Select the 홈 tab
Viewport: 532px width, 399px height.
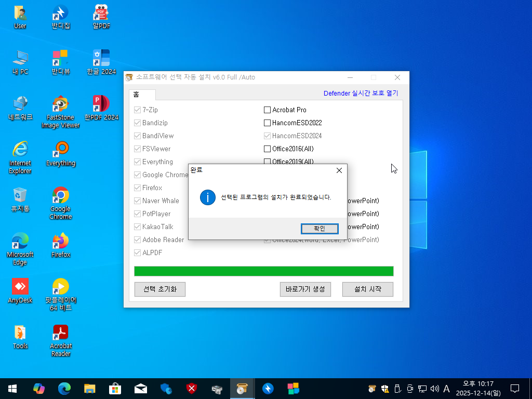[142, 95]
